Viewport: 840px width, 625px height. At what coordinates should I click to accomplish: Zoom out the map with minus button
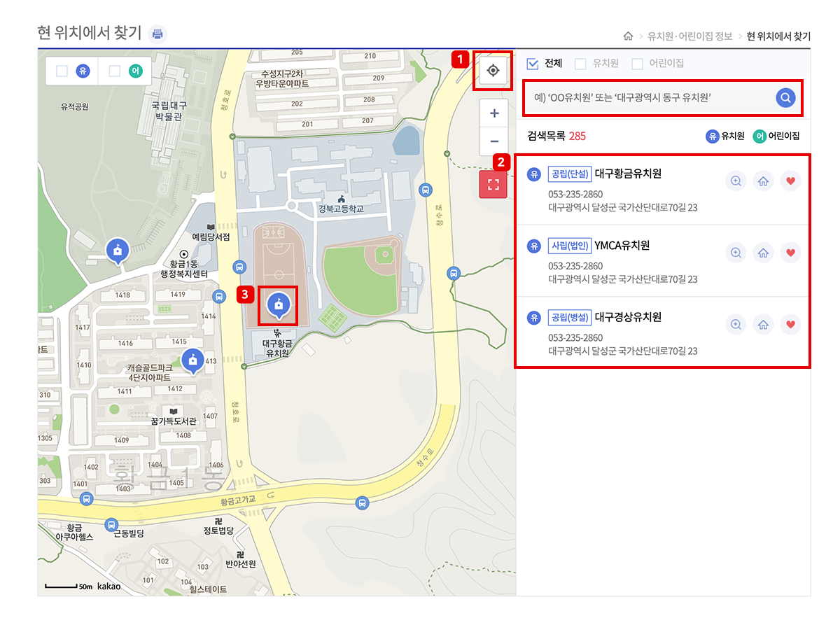494,141
